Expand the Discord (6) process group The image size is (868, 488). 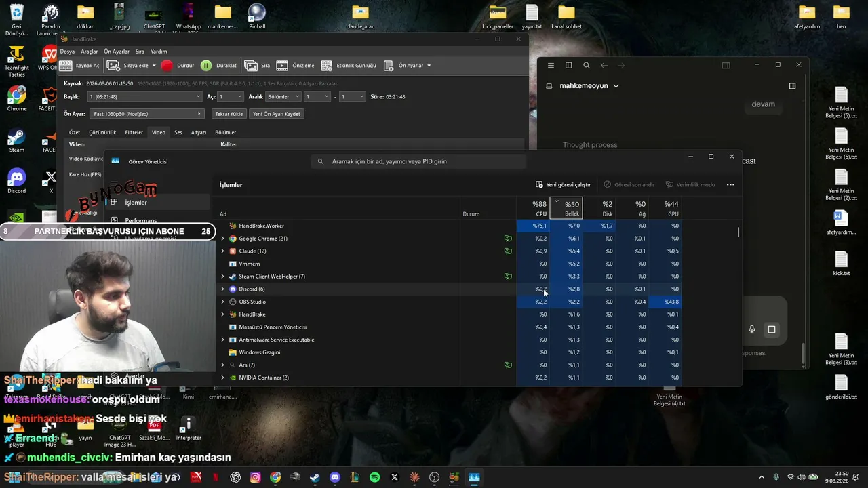point(222,289)
